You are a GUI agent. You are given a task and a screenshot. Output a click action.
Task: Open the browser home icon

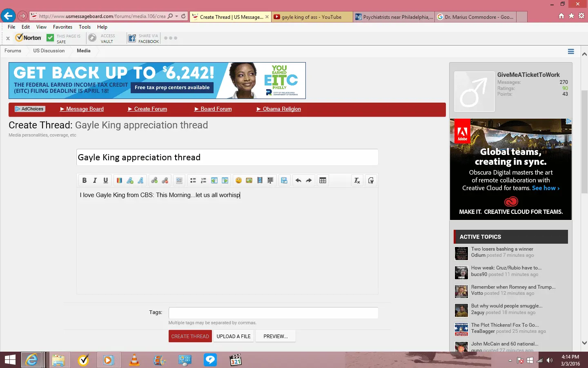[561, 16]
